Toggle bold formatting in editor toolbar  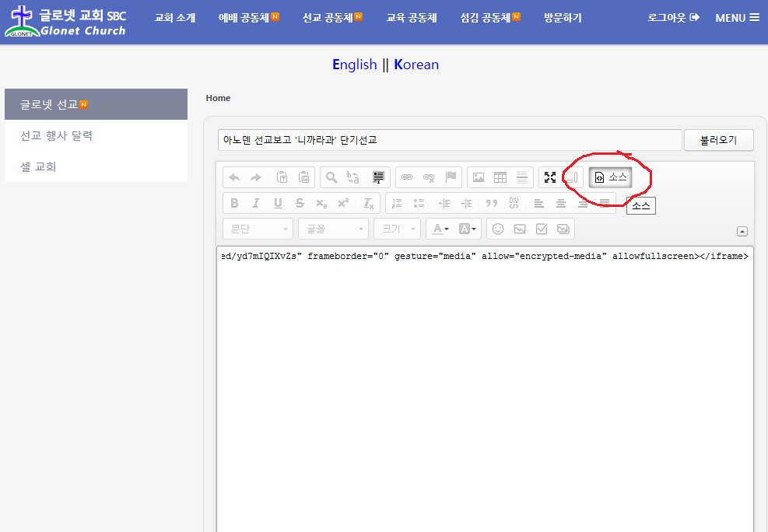234,203
